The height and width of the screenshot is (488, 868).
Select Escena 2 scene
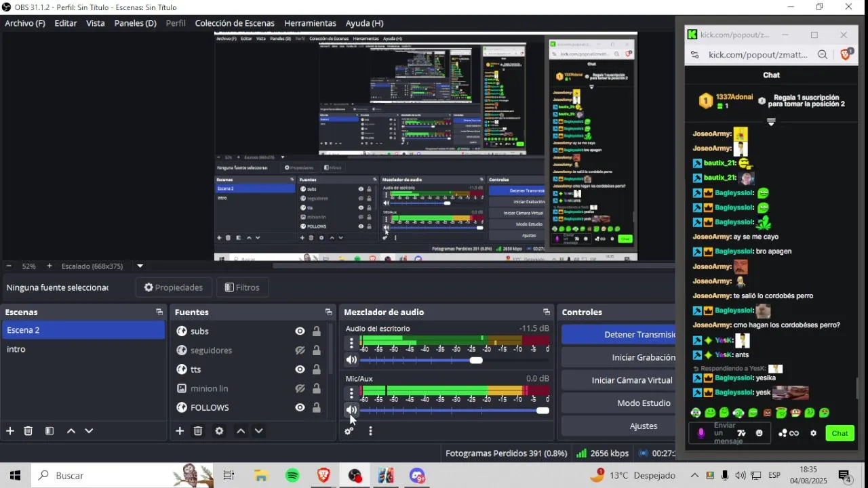tap(83, 330)
